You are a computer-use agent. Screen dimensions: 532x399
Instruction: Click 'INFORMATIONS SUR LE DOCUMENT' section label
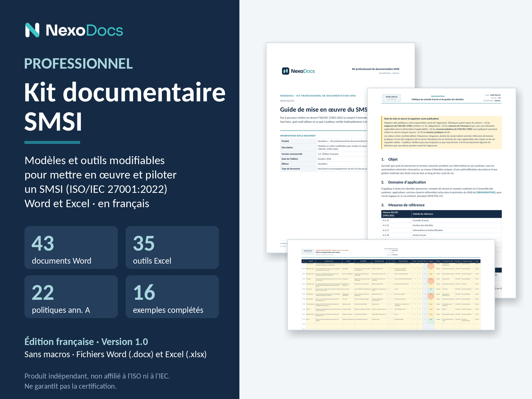click(298, 136)
